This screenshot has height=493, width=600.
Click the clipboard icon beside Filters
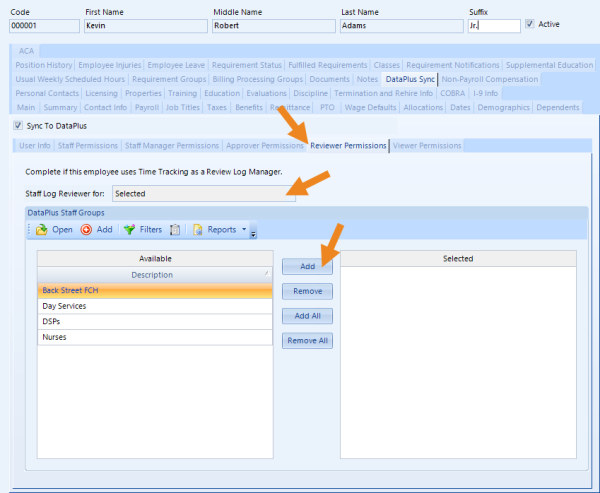[x=175, y=229]
